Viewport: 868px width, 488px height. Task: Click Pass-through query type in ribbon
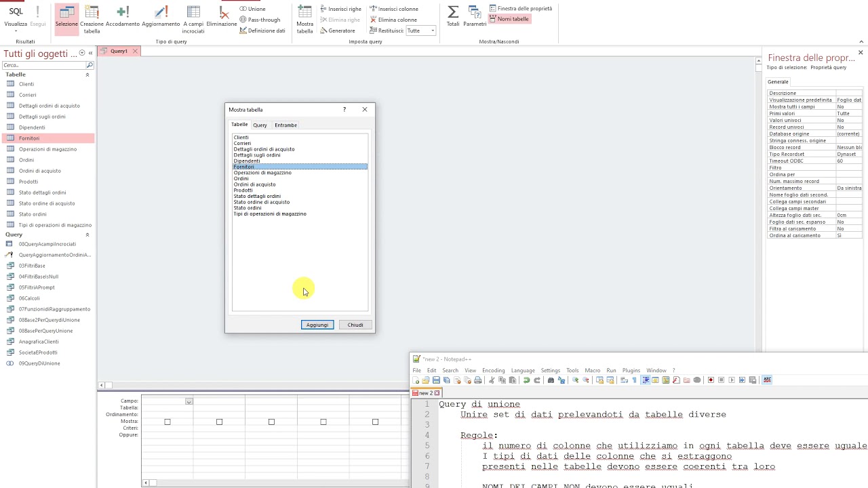pyautogui.click(x=260, y=20)
